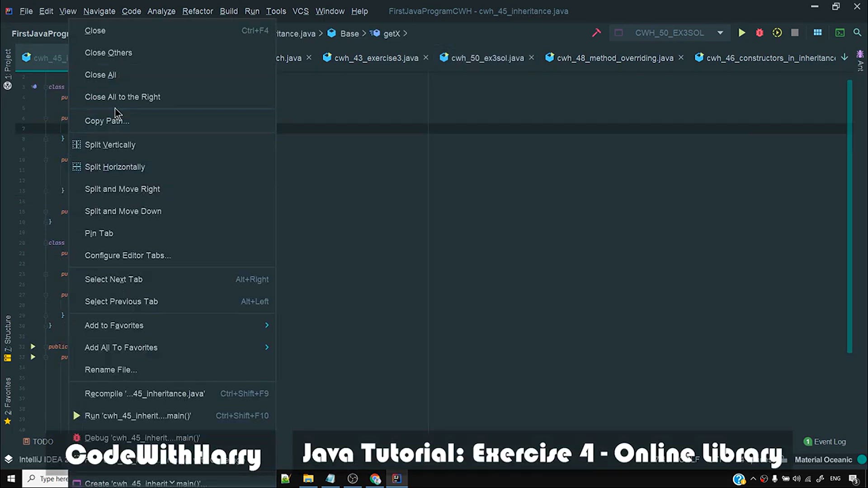Click the volume icon in system tray
The width and height of the screenshot is (868, 488).
coord(797,479)
